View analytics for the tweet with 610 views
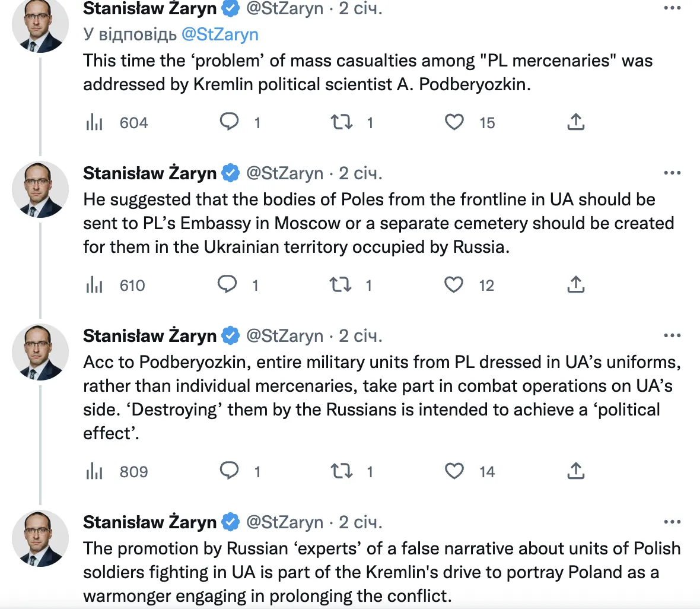Image resolution: width=700 pixels, height=609 pixels. point(94,286)
